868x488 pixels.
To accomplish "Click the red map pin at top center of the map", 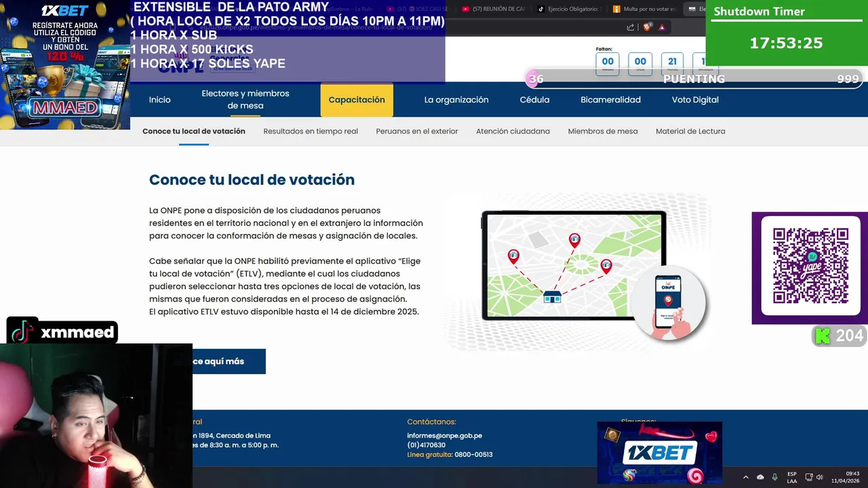I will tap(574, 240).
